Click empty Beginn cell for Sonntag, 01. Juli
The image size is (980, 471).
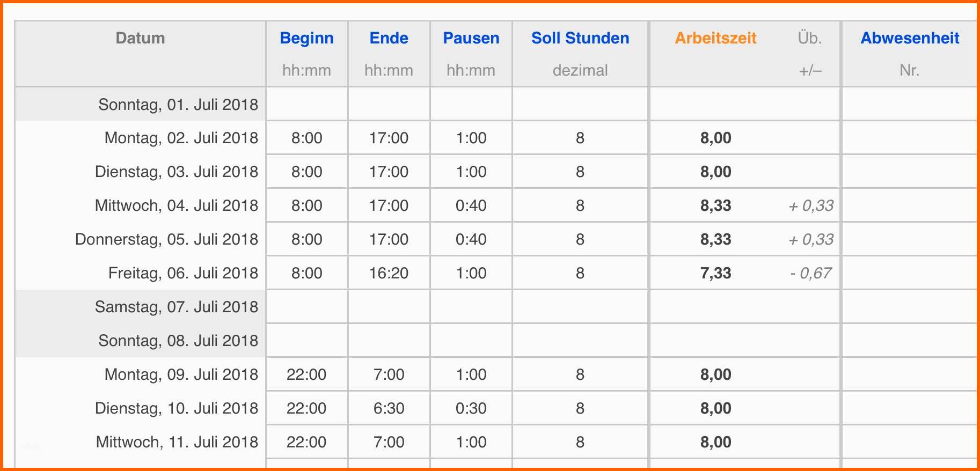tap(306, 104)
